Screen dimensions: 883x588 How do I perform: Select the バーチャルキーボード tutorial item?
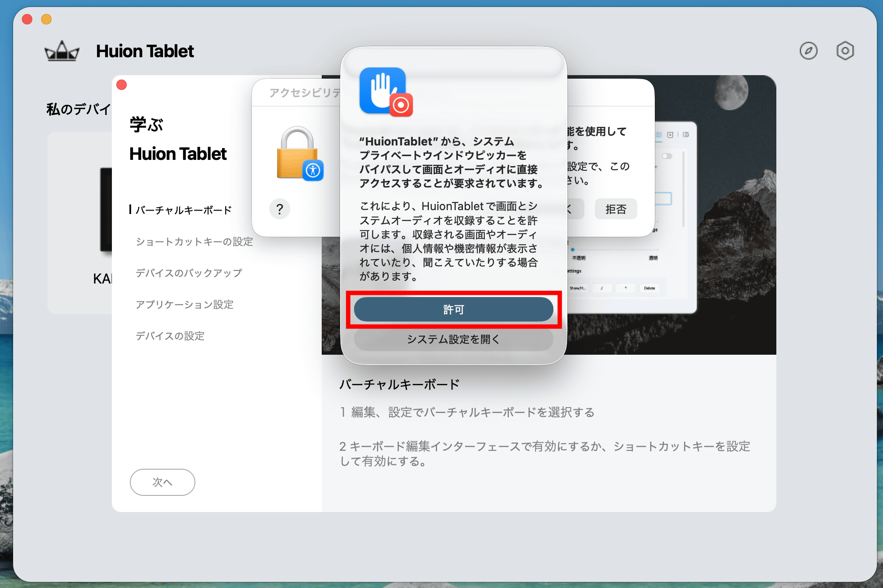point(184,210)
